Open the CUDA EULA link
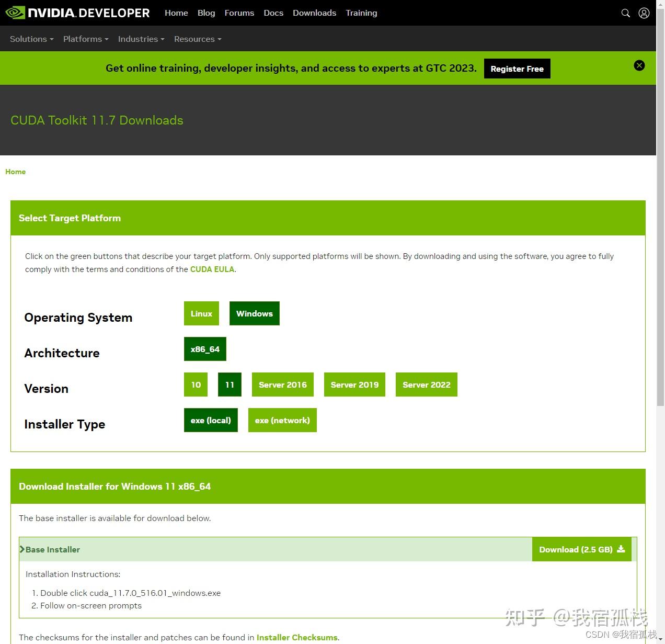 click(212, 269)
